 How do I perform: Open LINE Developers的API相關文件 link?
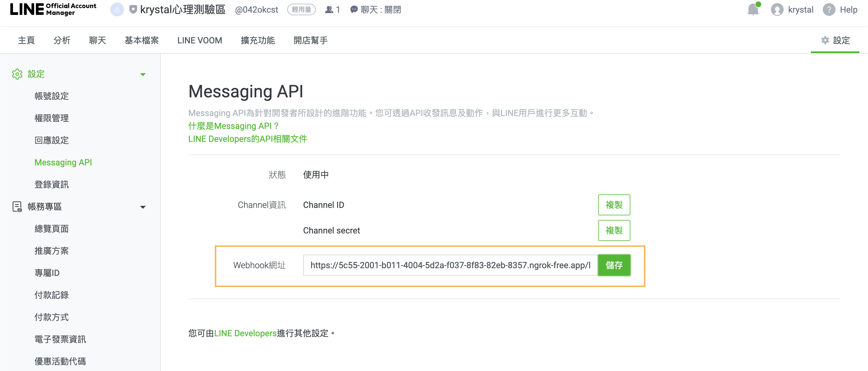[248, 139]
